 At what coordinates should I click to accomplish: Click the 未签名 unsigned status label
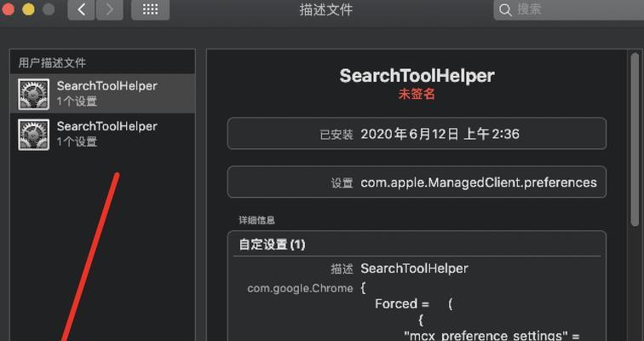coord(417,94)
